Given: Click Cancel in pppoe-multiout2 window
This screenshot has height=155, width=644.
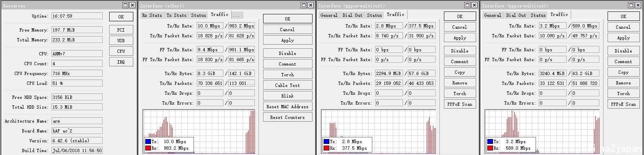Looking at the screenshot, I should [623, 27].
